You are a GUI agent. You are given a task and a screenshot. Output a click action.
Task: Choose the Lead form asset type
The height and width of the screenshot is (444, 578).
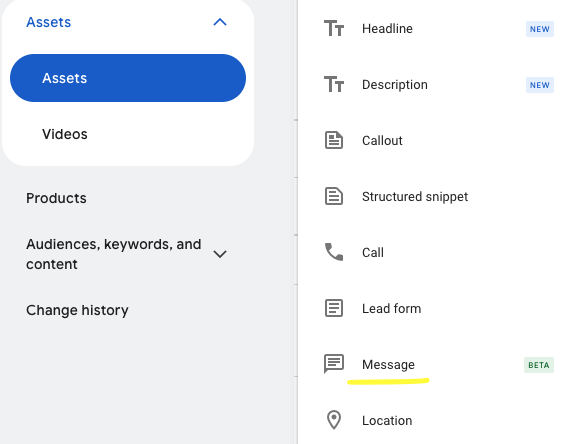[391, 309]
